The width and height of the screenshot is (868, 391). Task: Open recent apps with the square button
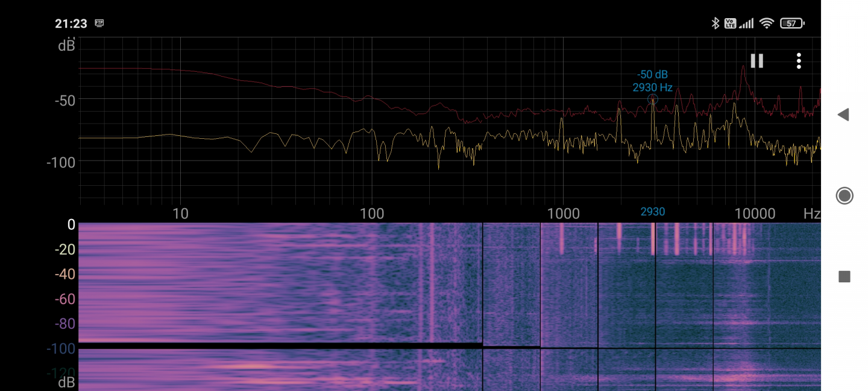pyautogui.click(x=844, y=276)
